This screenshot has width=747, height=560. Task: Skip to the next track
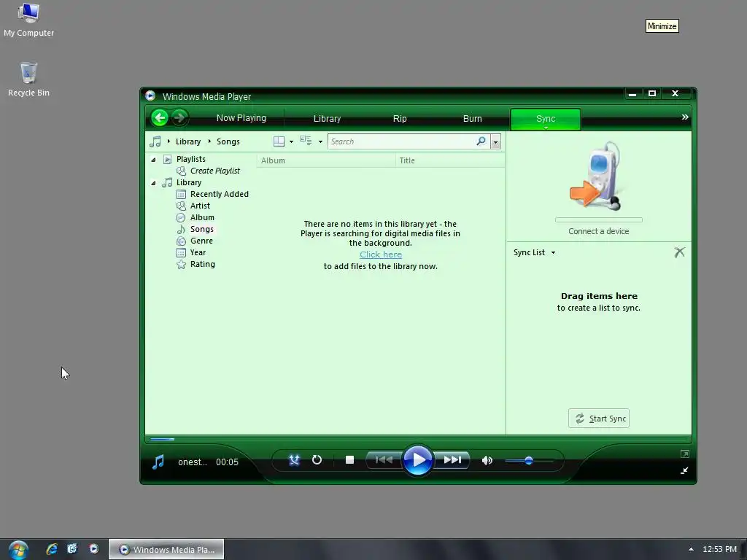tap(452, 459)
